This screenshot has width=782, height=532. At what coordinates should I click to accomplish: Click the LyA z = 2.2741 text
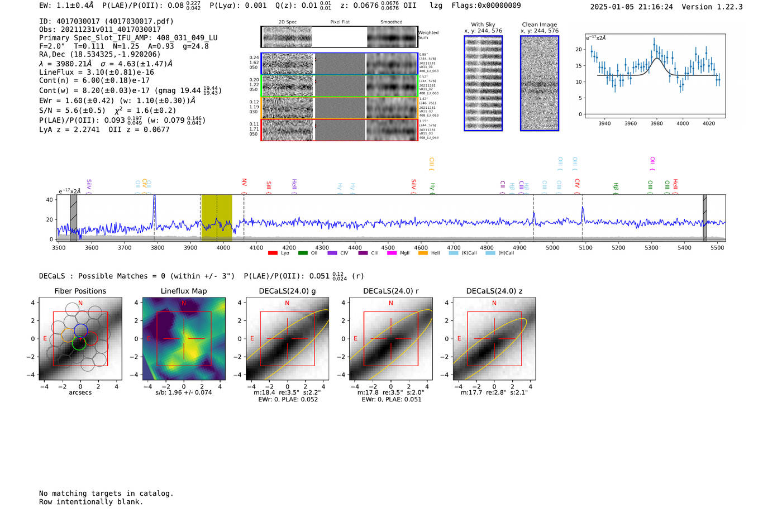[69, 130]
